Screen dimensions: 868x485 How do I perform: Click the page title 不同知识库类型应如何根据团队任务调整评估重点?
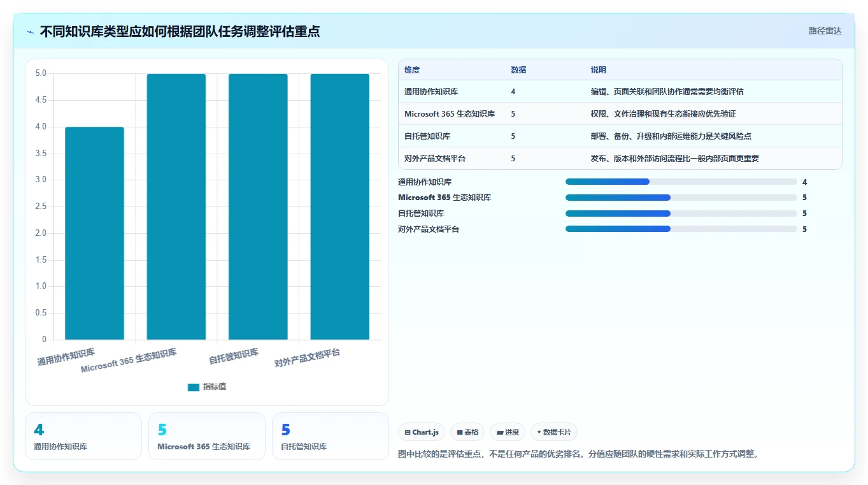tap(180, 31)
